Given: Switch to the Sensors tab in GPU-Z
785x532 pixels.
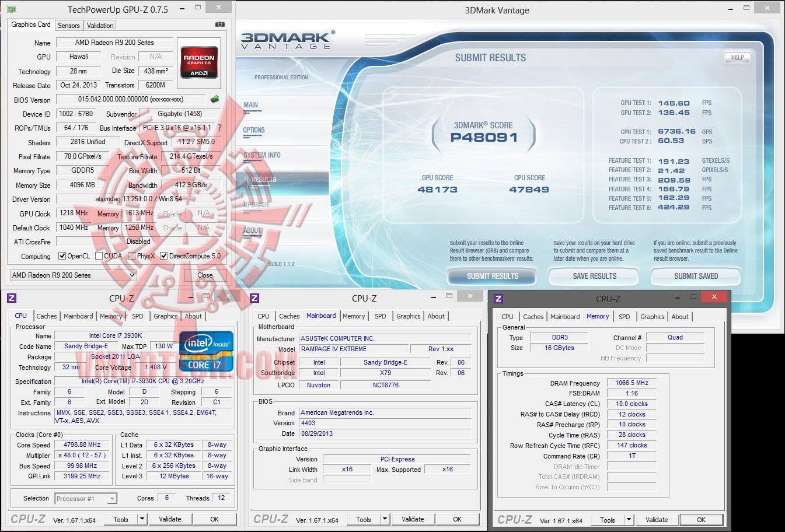Looking at the screenshot, I should tap(68, 26).
